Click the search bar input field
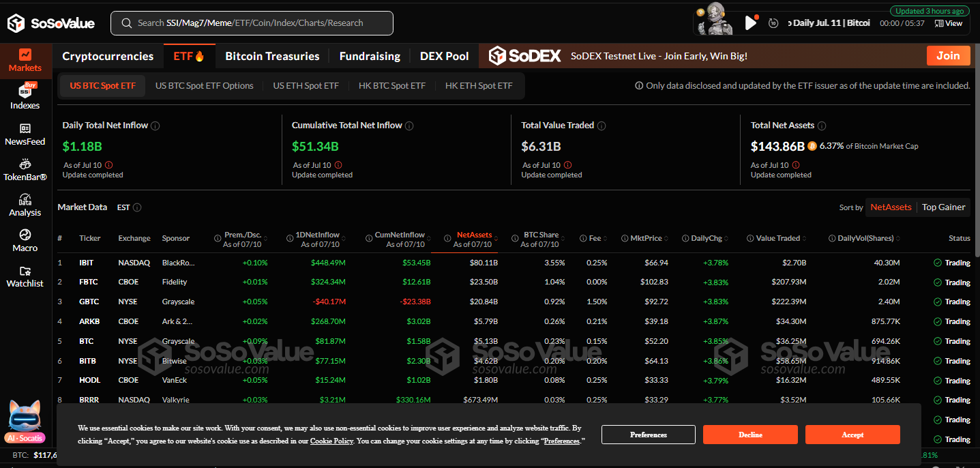This screenshot has height=468, width=980. [x=252, y=23]
